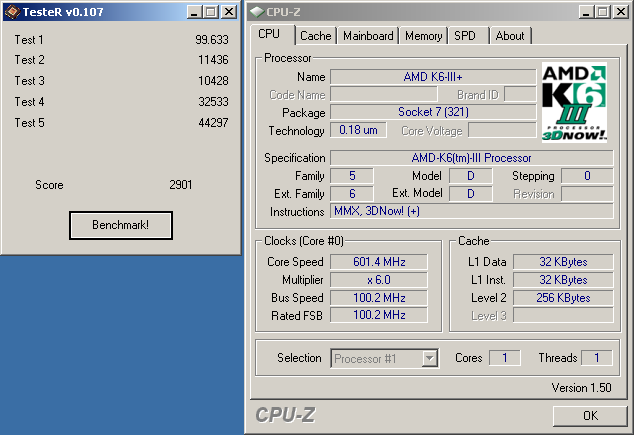Click the Threads value field
The height and width of the screenshot is (435, 634).
click(x=597, y=358)
